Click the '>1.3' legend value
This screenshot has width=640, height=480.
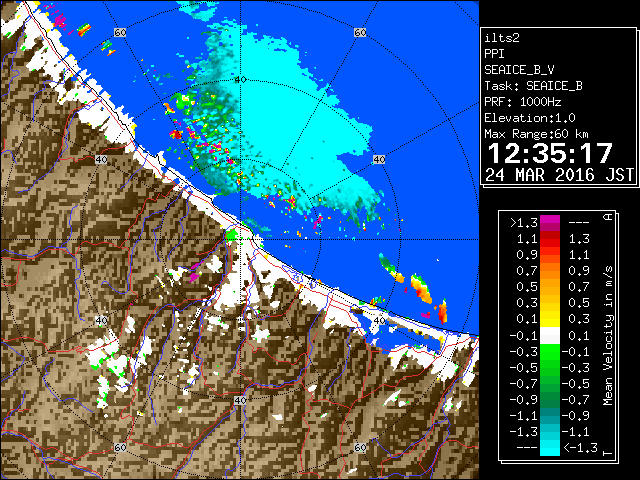[x=523, y=223]
